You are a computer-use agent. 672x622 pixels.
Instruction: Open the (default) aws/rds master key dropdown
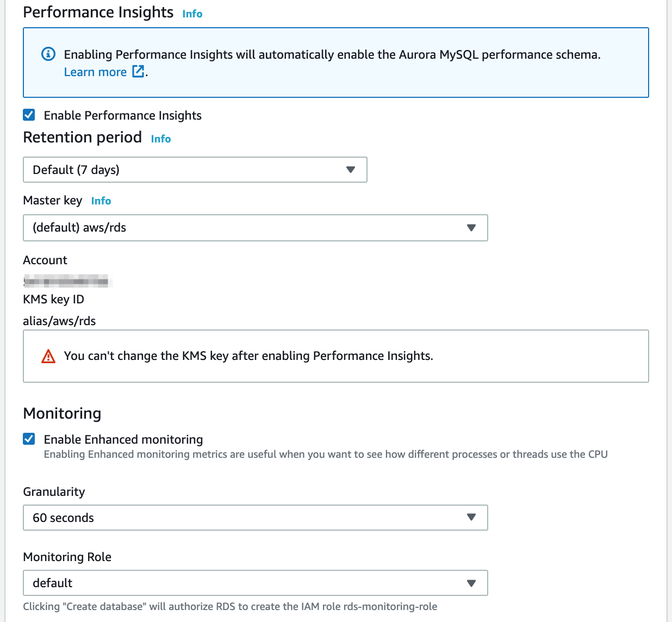[x=256, y=228]
